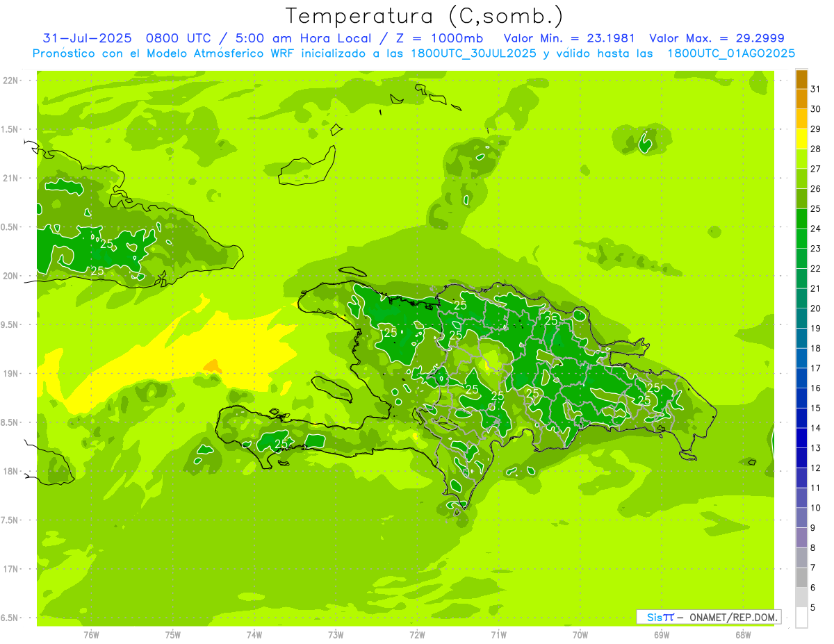The width and height of the screenshot is (834, 644).
Task: Click the legend value '15'
Action: [x=816, y=408]
